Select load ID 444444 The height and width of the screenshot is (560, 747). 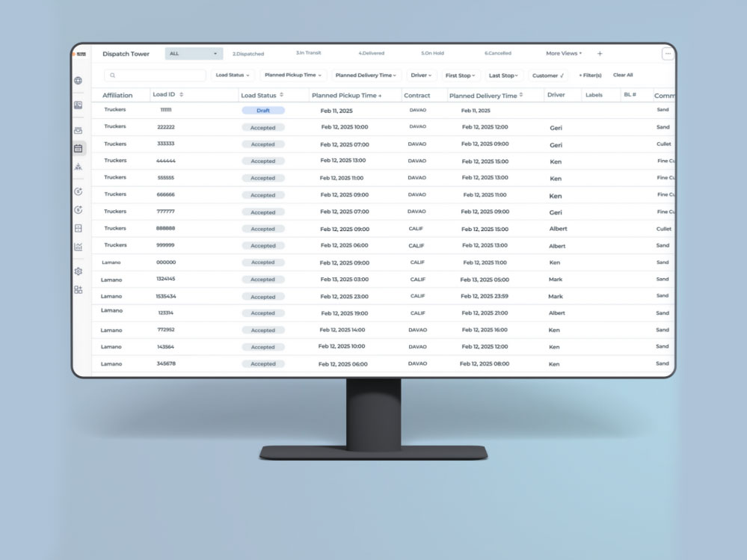coord(166,161)
